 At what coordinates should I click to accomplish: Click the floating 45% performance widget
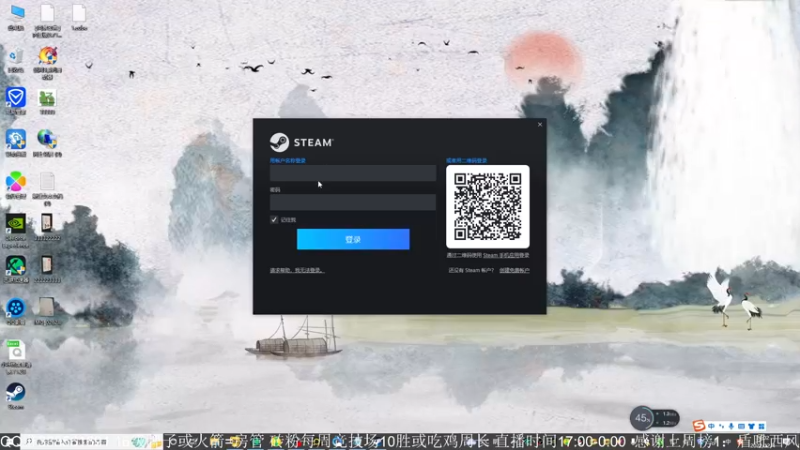(655, 419)
